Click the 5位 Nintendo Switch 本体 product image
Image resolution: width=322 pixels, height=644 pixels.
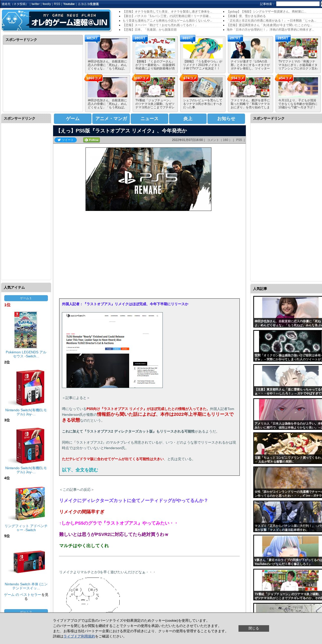coord(26,561)
